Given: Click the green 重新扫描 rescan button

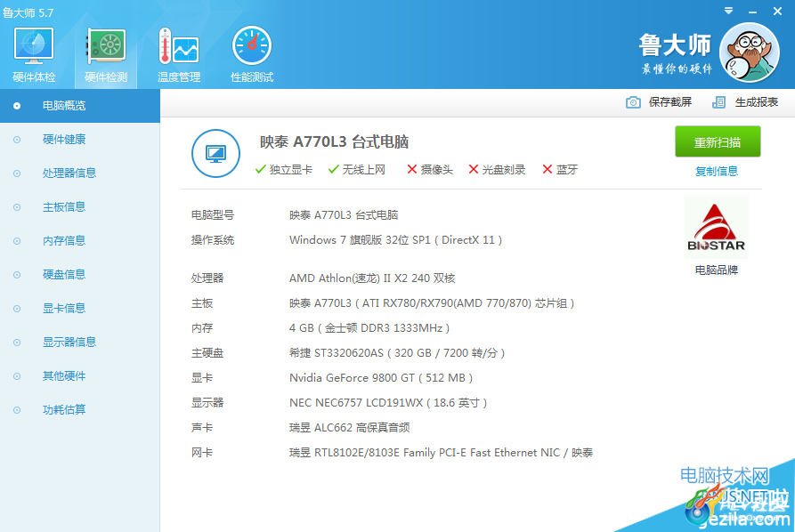Looking at the screenshot, I should (x=718, y=141).
